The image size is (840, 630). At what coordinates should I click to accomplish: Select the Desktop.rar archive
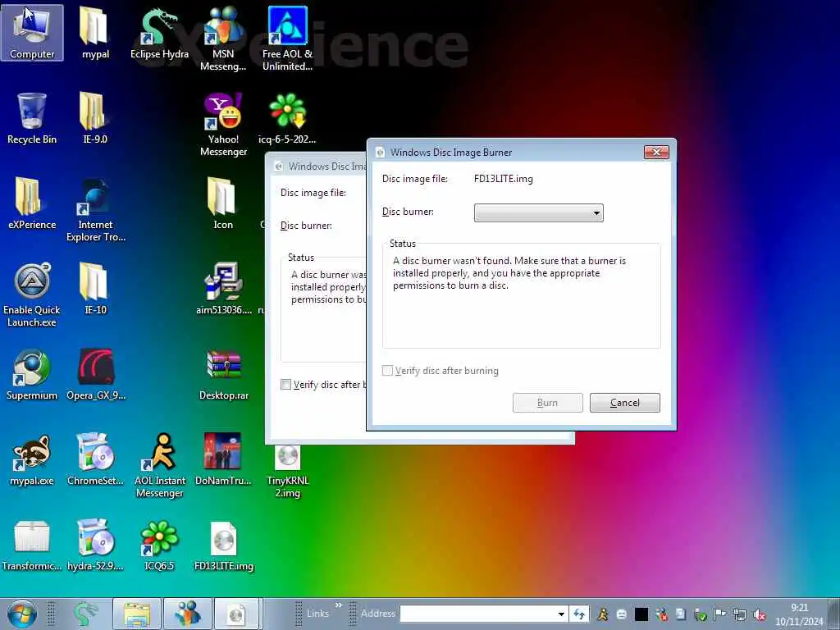[x=223, y=374]
